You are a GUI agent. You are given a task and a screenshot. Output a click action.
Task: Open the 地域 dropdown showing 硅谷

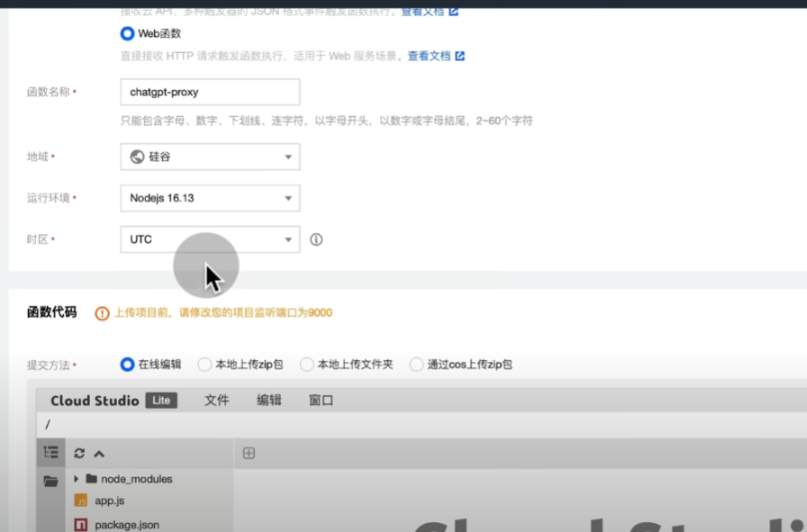210,157
